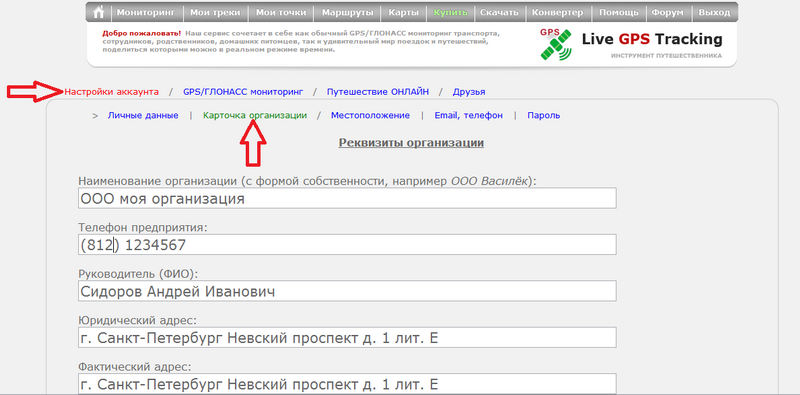Select the Маршруты menu item
Image resolution: width=800 pixels, height=395 pixels.
click(x=347, y=12)
